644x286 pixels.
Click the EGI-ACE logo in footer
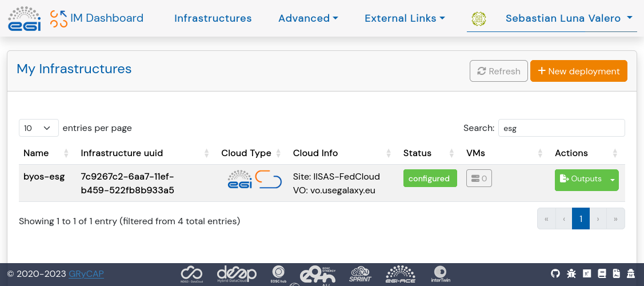point(401,274)
